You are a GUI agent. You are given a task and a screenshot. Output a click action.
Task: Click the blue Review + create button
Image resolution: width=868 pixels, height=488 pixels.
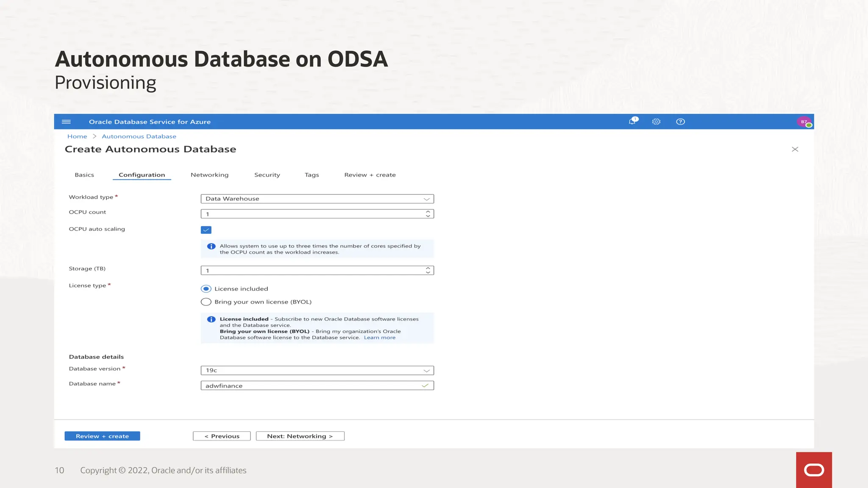click(102, 436)
